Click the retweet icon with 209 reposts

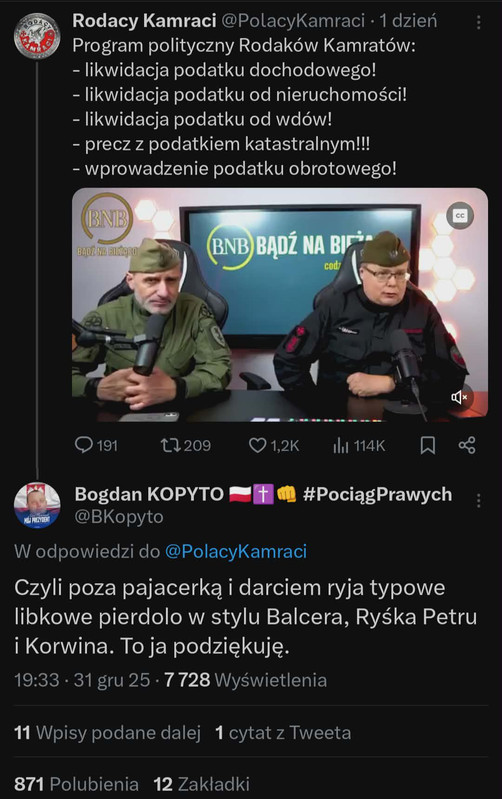click(186, 445)
